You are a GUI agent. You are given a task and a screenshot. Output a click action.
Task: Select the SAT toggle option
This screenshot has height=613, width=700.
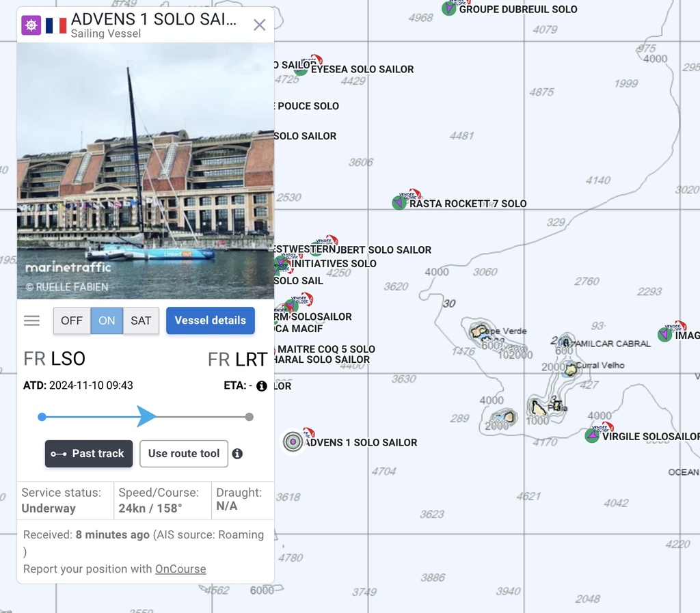click(x=141, y=321)
